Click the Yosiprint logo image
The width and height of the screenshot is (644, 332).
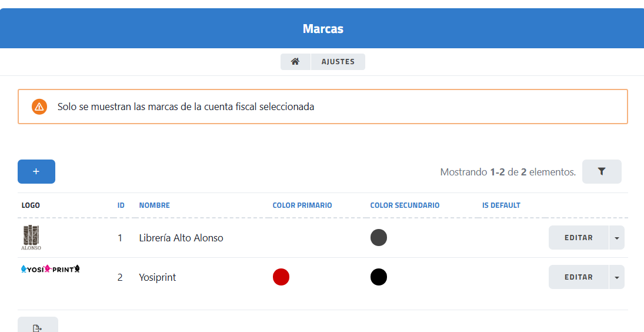point(50,269)
